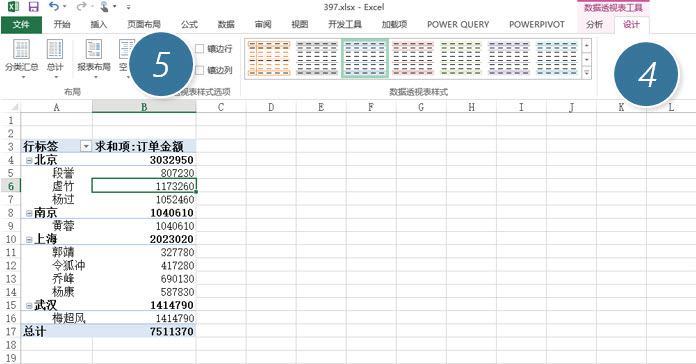
Task: Collapse the 上海 group
Action: 29,240
